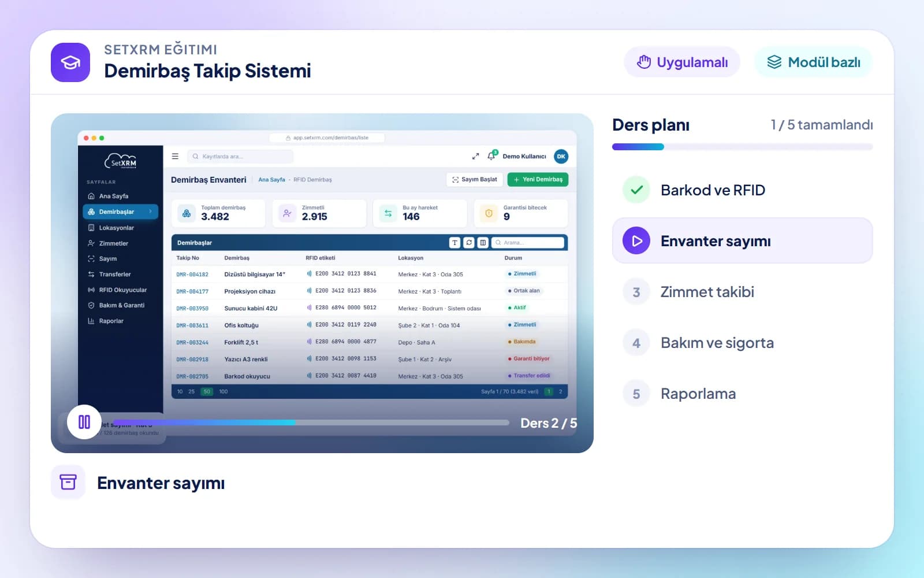Select the Modül bazlı filter chip

[813, 62]
